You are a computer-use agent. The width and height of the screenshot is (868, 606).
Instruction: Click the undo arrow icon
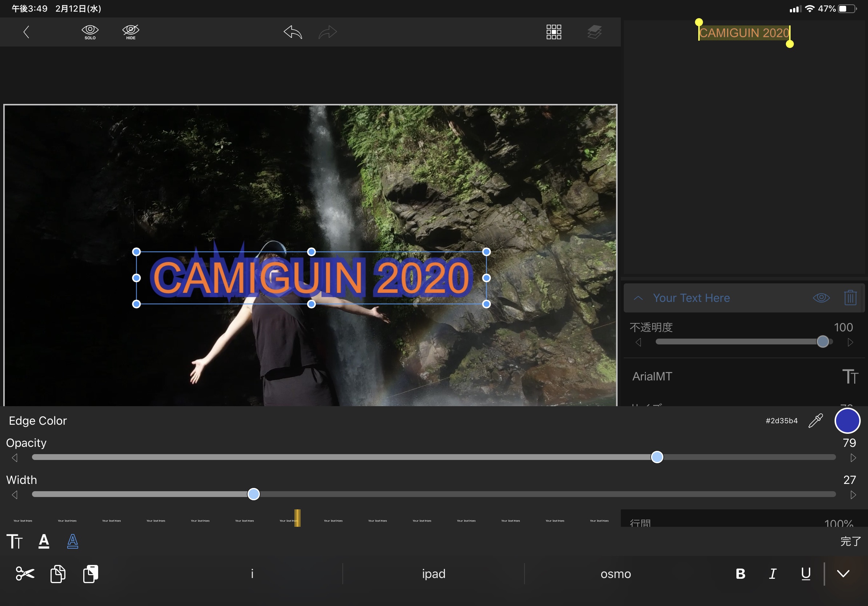click(293, 32)
